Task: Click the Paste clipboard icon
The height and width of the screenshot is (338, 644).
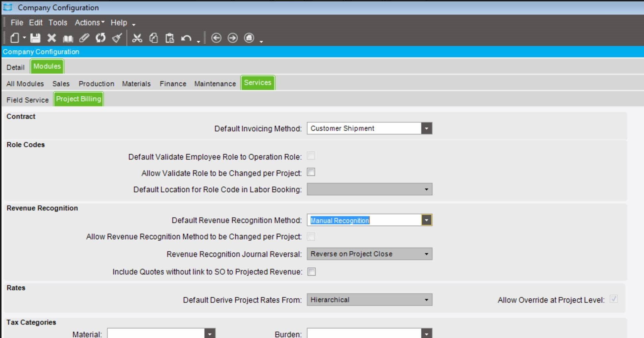Action: [170, 38]
